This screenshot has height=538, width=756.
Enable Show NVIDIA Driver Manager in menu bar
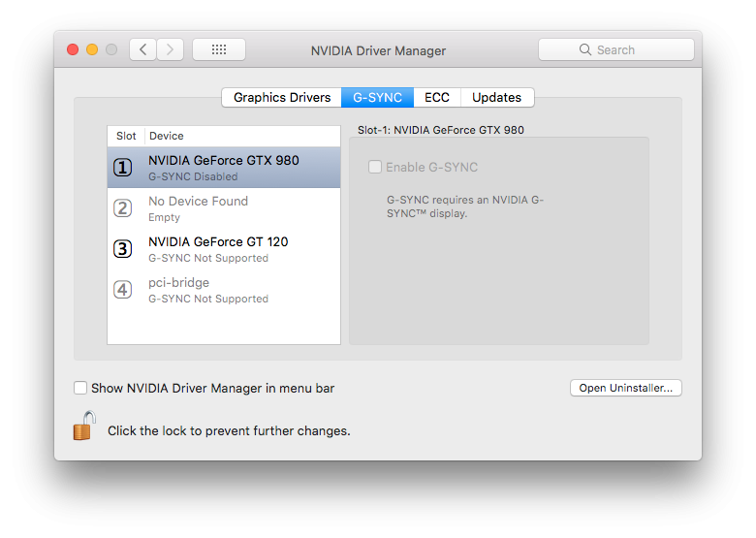pyautogui.click(x=80, y=388)
